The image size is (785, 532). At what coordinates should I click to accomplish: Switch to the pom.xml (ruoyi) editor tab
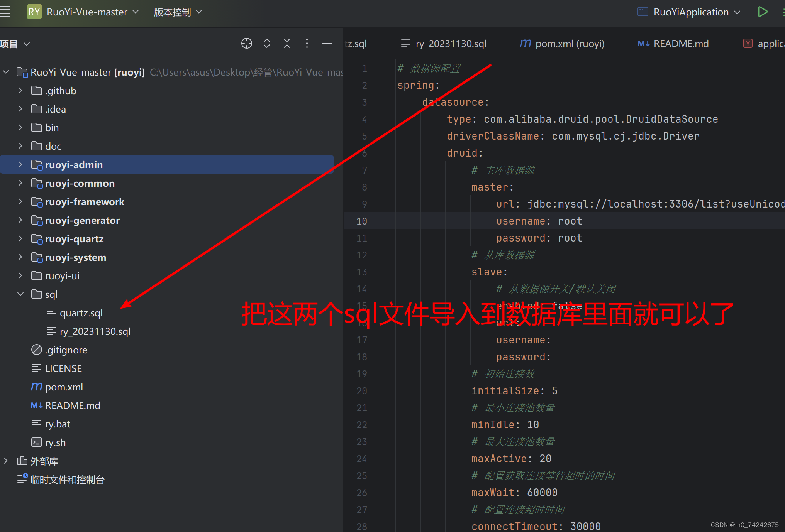click(562, 44)
